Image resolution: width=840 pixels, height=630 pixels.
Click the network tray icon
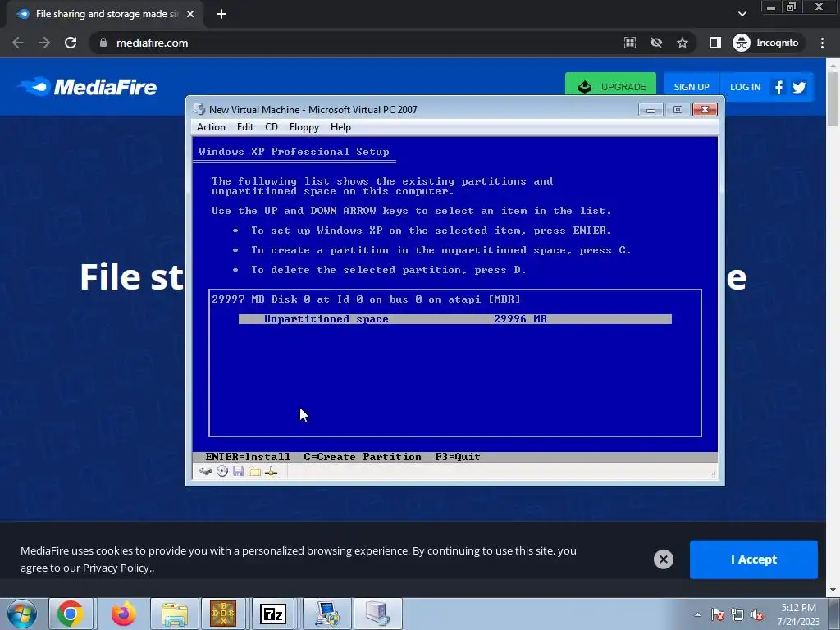click(737, 614)
